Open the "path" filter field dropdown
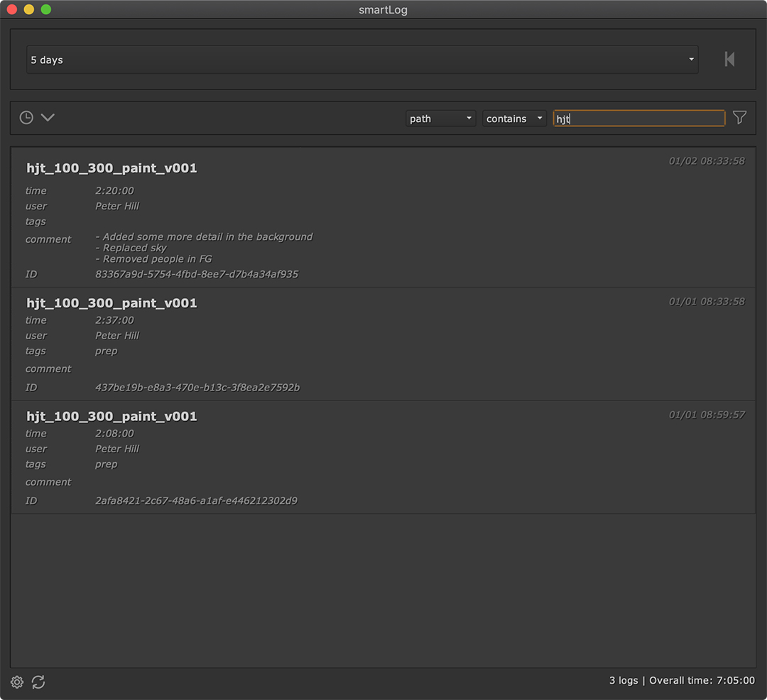The image size is (767, 700). click(440, 119)
